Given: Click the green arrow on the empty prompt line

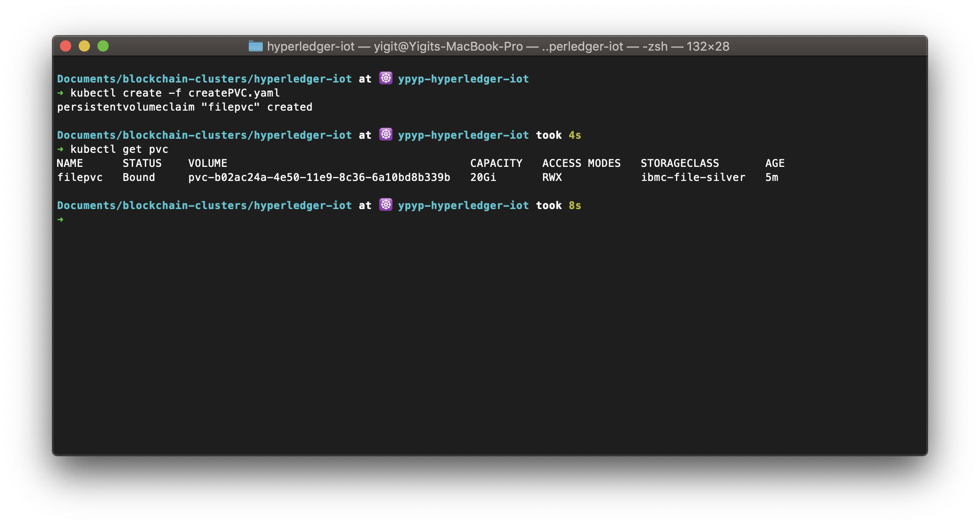Looking at the screenshot, I should (x=60, y=219).
